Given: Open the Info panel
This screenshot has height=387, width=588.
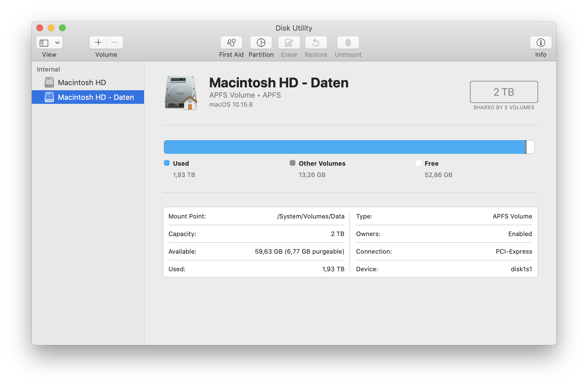Looking at the screenshot, I should pyautogui.click(x=541, y=43).
